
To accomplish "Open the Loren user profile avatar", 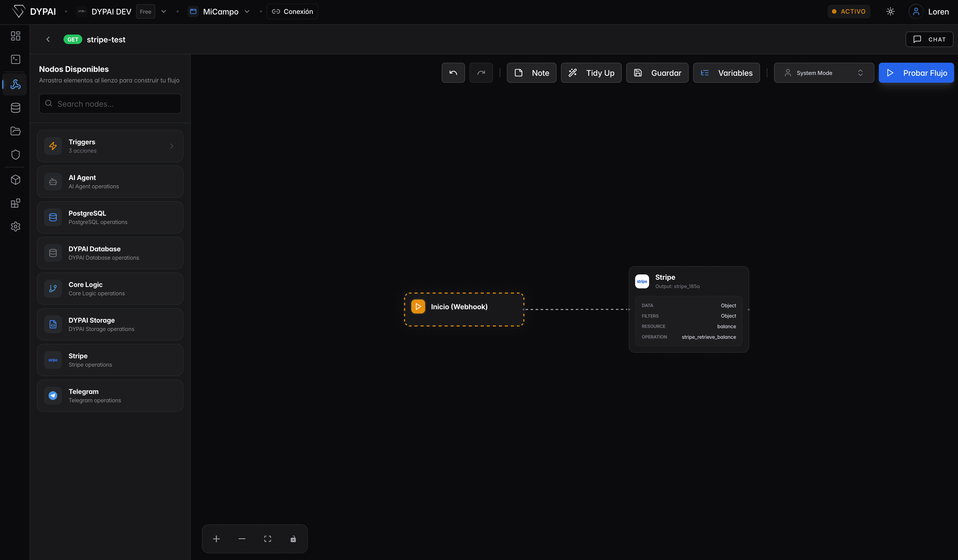I will (x=916, y=11).
